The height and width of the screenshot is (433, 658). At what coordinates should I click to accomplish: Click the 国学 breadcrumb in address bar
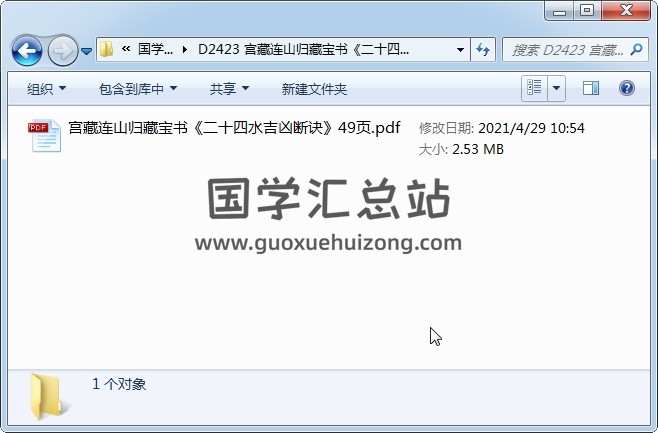[x=155, y=50]
